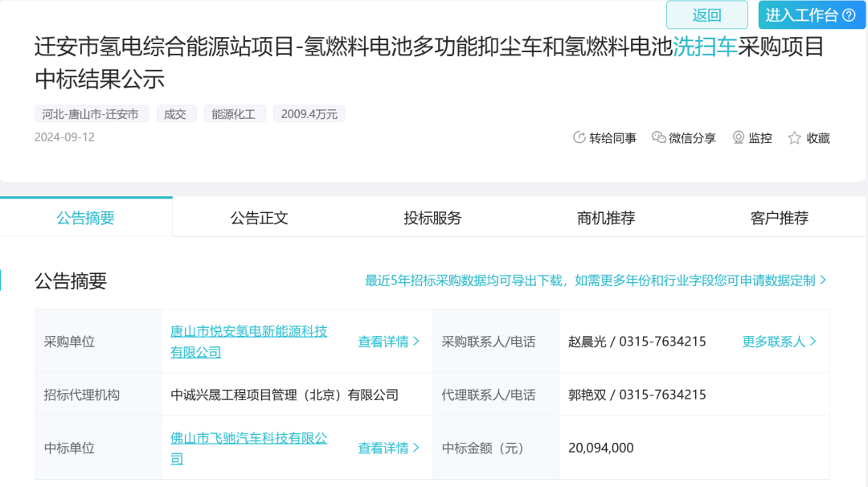Image resolution: width=868 pixels, height=487 pixels.
Task: Click the 查看详情 chevron in the 中标单位 row
Action: (x=416, y=448)
